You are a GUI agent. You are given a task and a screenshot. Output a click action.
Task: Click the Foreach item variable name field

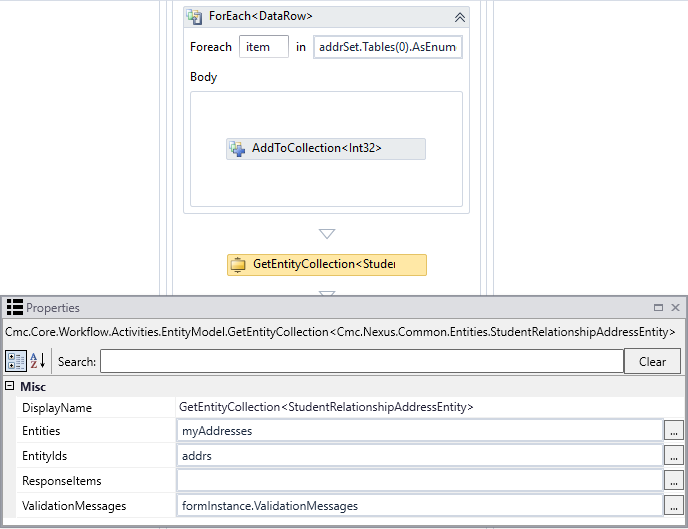click(x=264, y=47)
